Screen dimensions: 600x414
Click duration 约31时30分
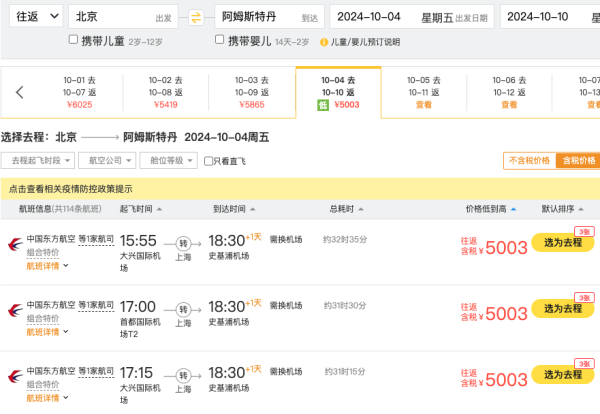pos(345,306)
